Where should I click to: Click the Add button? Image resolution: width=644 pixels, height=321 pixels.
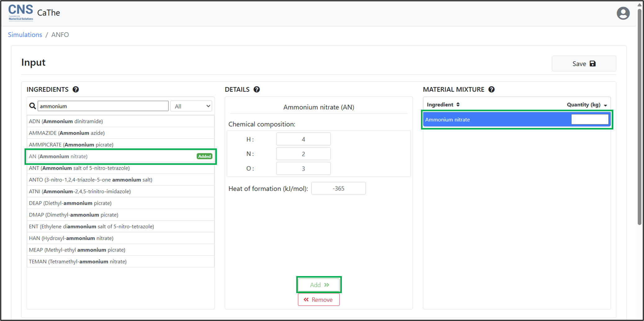point(319,285)
